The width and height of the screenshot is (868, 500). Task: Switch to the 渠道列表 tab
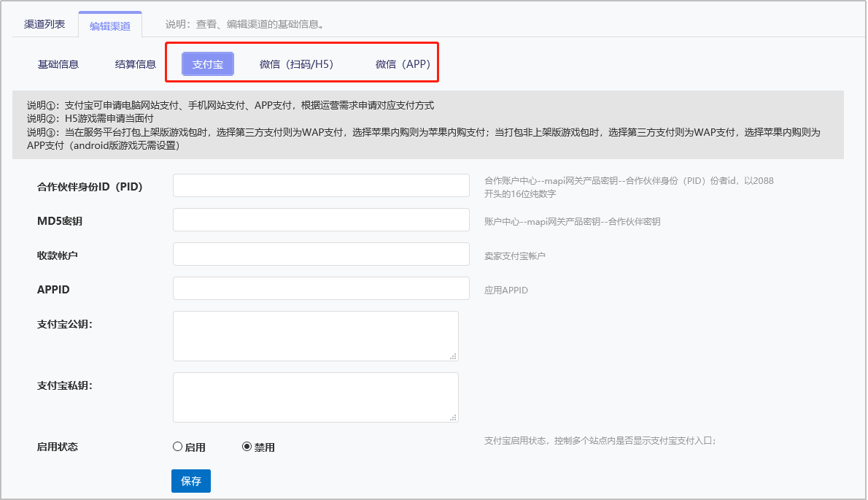[44, 24]
